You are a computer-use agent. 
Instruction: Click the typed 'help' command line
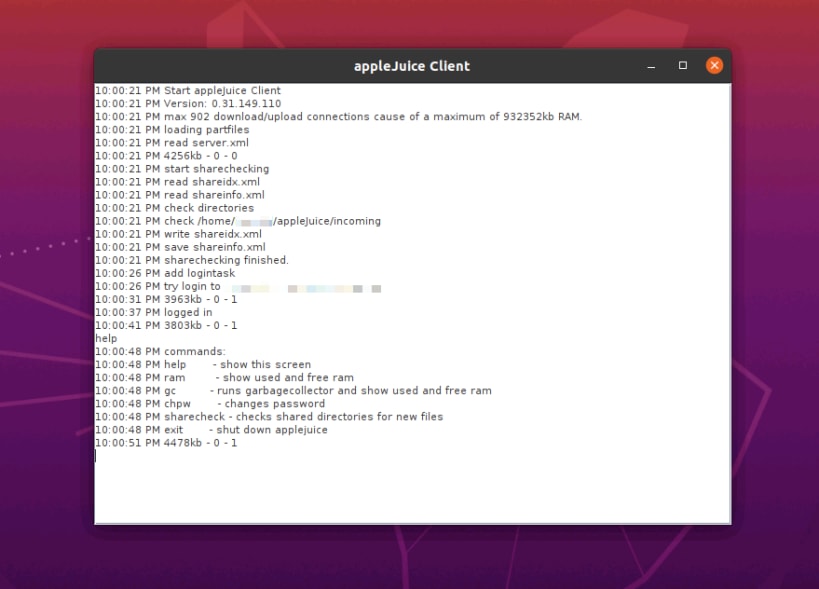[106, 338]
